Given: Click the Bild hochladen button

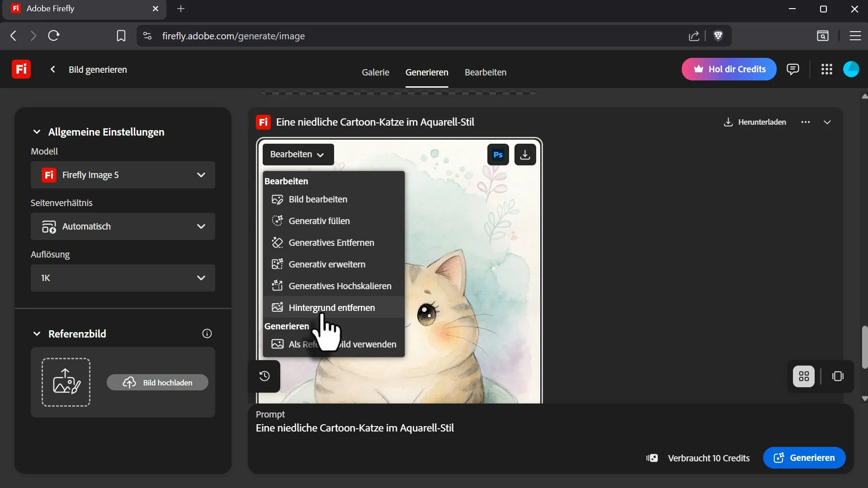Looking at the screenshot, I should [x=157, y=382].
